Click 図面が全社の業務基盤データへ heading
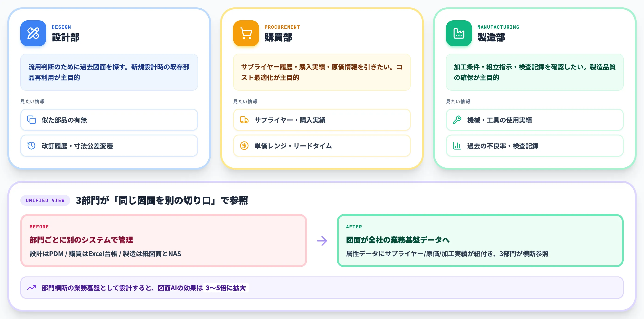 click(x=398, y=240)
